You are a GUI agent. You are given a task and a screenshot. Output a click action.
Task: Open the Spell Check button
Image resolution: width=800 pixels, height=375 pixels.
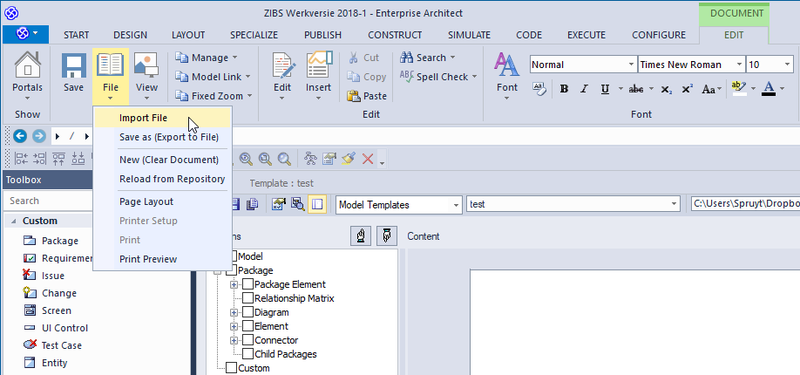[x=438, y=77]
